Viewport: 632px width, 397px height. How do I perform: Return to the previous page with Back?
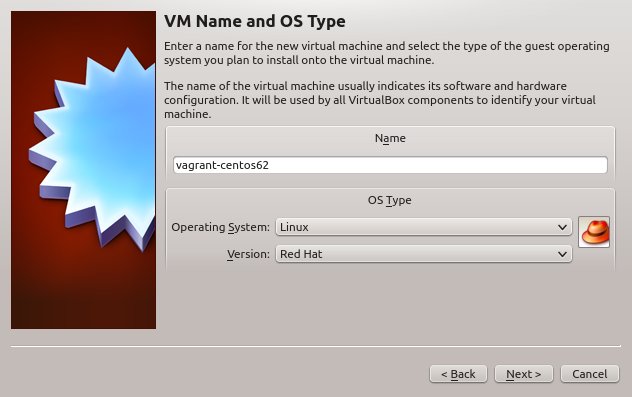pos(458,374)
